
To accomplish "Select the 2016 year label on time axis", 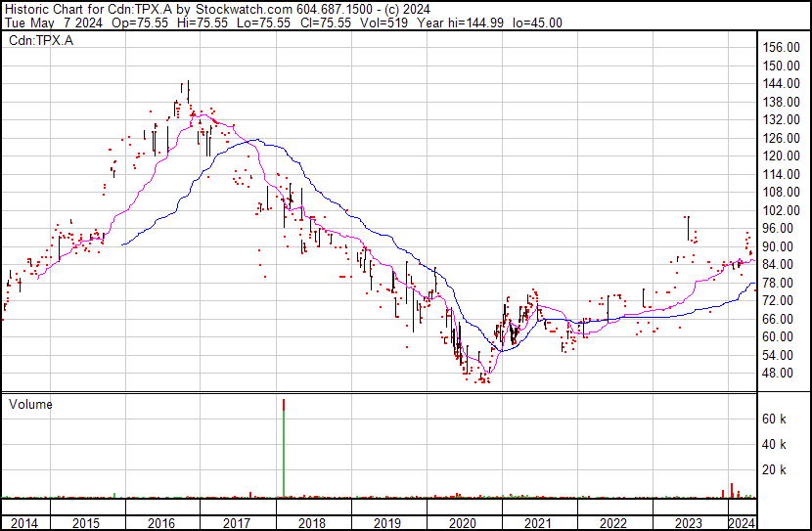I will click(x=161, y=523).
